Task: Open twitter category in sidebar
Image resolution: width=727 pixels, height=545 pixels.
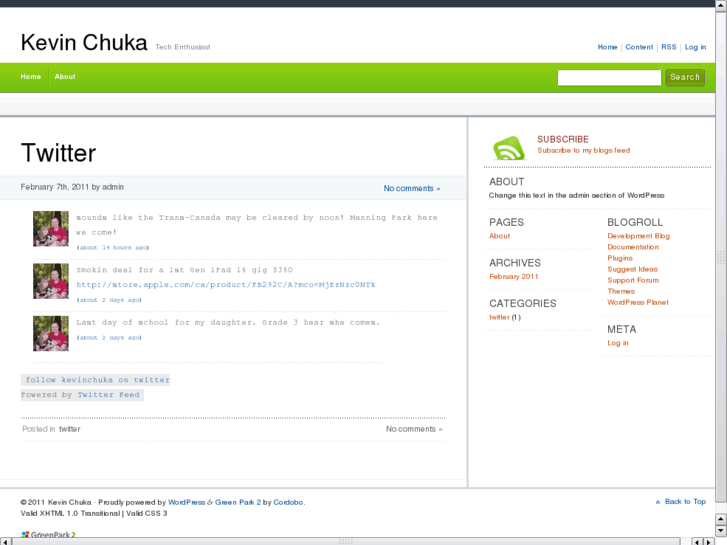Action: (499, 317)
